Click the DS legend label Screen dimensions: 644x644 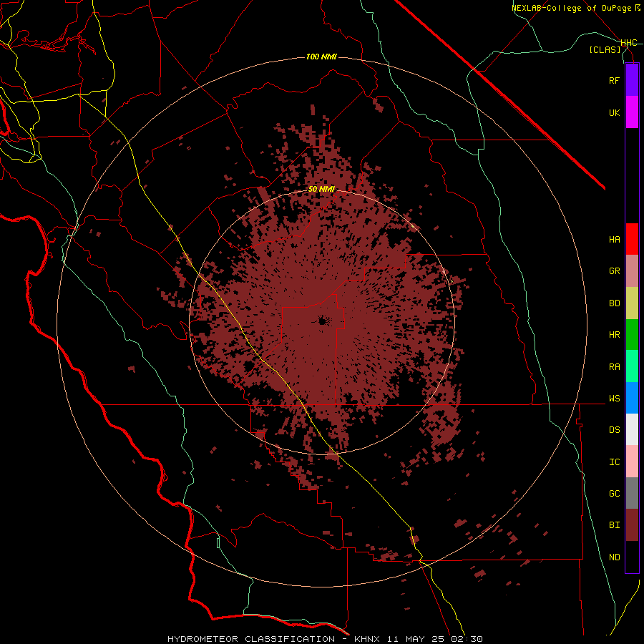tap(614, 430)
